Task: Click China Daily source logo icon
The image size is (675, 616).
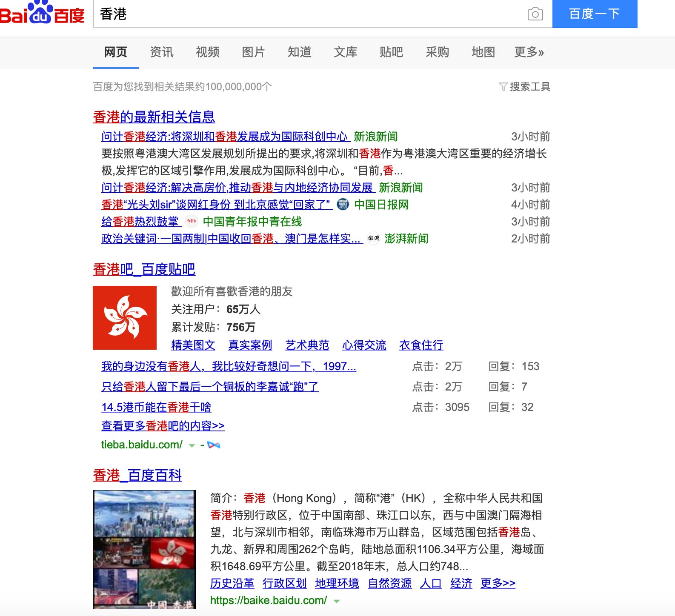Action: click(x=343, y=205)
